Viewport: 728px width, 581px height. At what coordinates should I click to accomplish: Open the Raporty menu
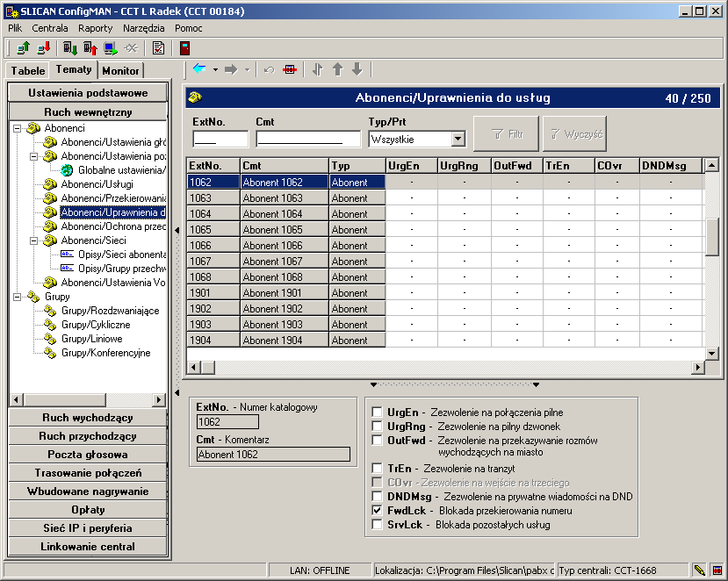(x=95, y=28)
